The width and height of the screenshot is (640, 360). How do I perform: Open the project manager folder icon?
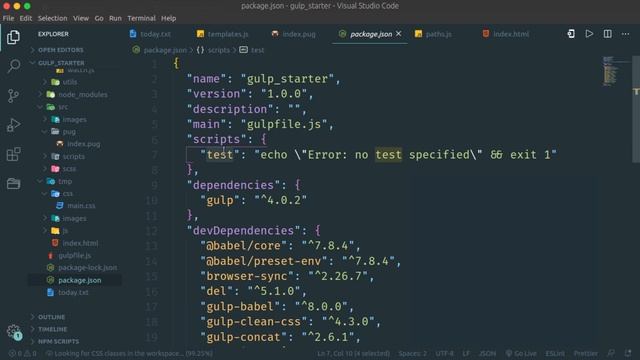pyautogui.click(x=13, y=184)
